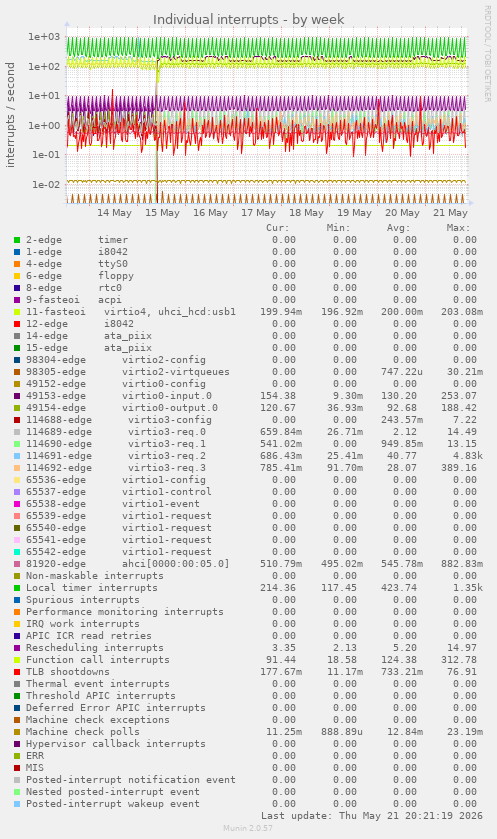Click the 'RRDTOOL / TOBI OETIKER' vertical watermark

click(487, 54)
